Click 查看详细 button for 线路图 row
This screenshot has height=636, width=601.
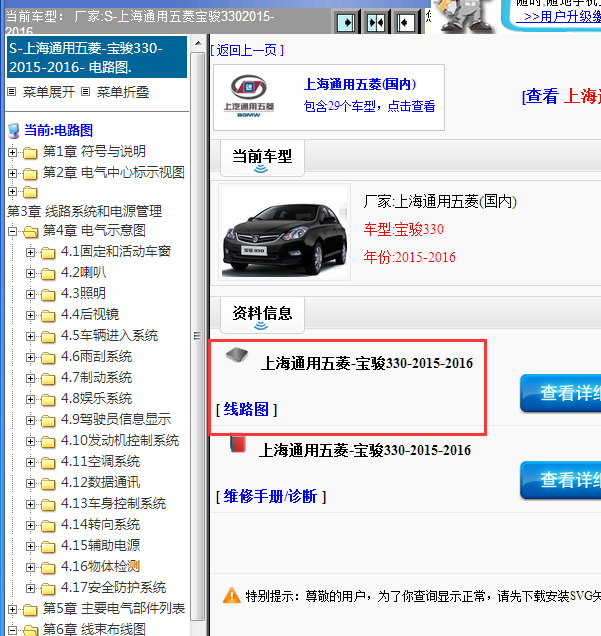(561, 393)
